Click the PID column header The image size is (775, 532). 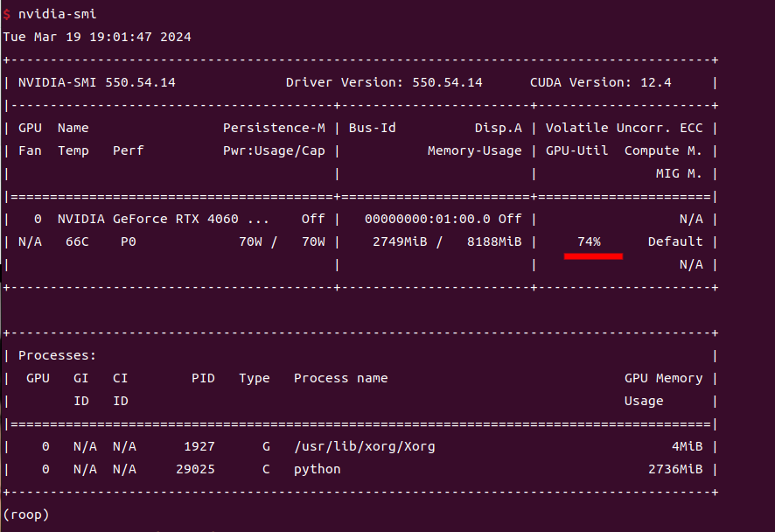(x=203, y=378)
